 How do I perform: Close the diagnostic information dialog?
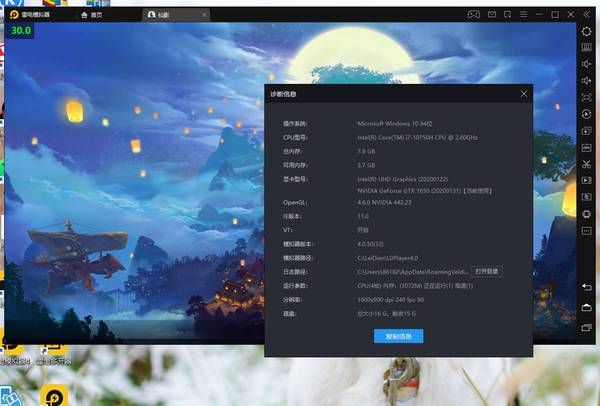tap(524, 94)
